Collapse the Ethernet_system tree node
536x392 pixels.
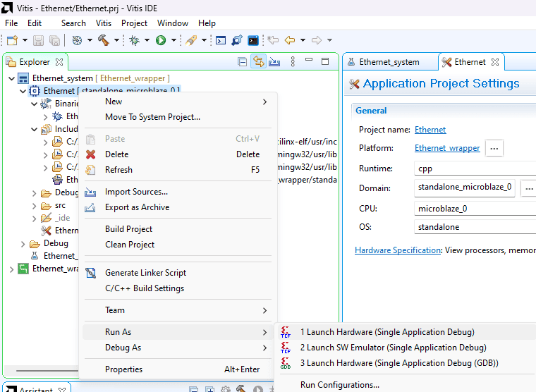tap(11, 78)
